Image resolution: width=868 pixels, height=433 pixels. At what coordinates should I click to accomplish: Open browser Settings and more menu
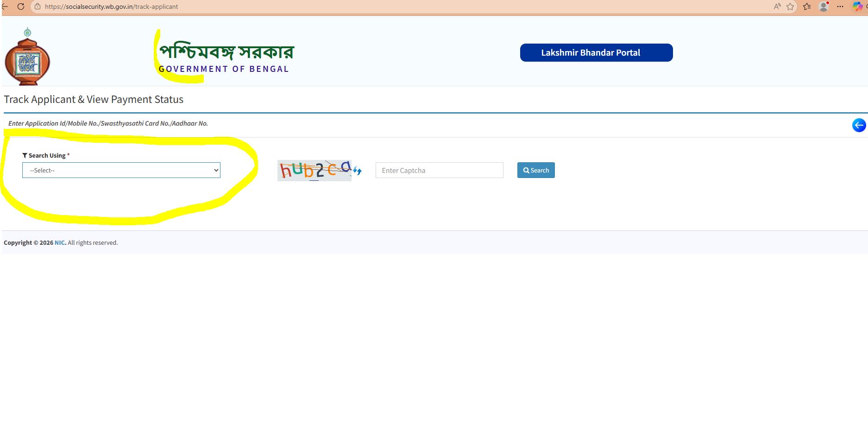pos(840,6)
